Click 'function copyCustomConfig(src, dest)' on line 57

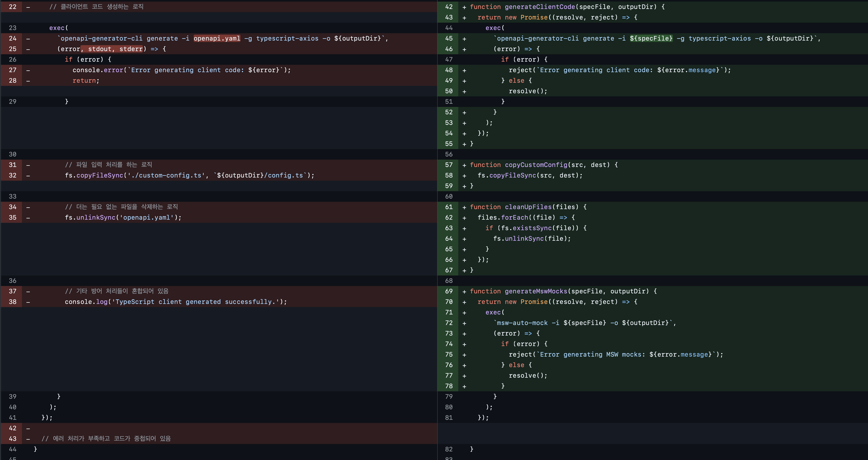[x=540, y=165]
